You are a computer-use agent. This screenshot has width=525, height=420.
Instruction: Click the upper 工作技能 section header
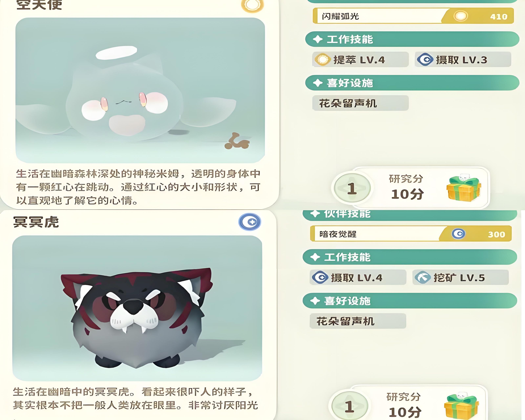point(412,39)
